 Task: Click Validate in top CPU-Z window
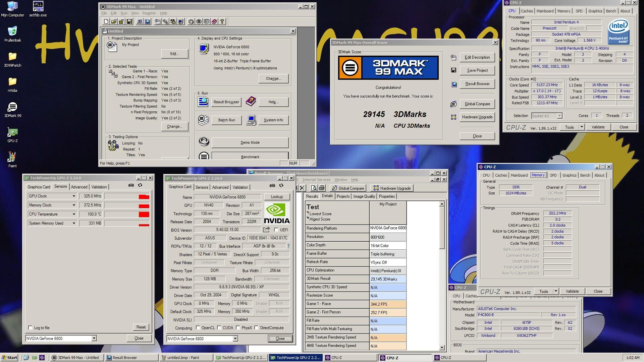tap(598, 127)
